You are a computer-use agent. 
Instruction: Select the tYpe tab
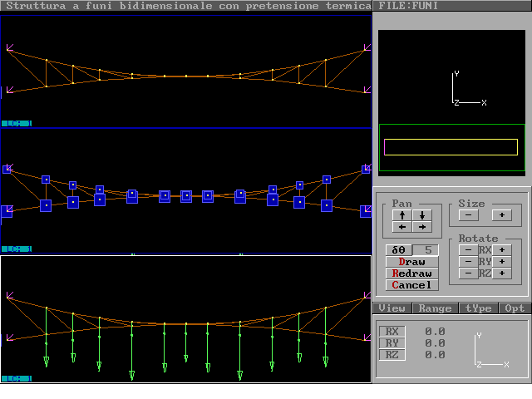[x=479, y=308]
